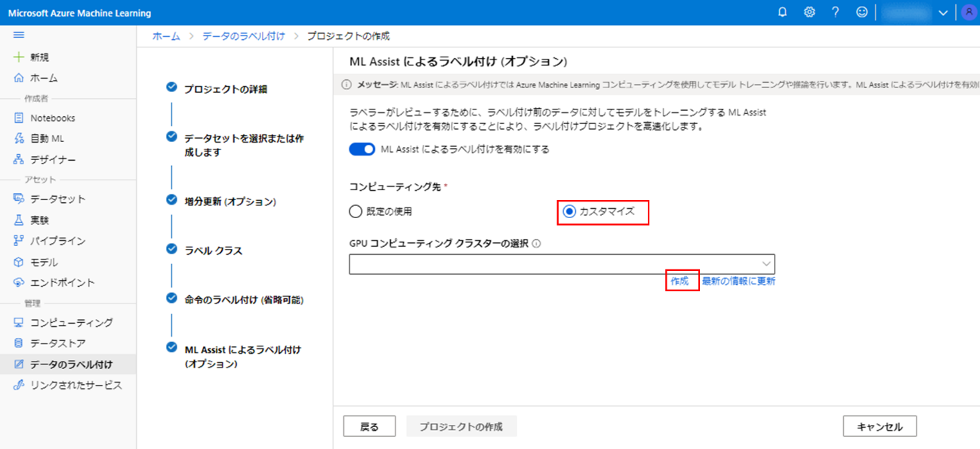980x449 pixels.
Task: Open モデル in sidebar
Action: pyautogui.click(x=44, y=262)
